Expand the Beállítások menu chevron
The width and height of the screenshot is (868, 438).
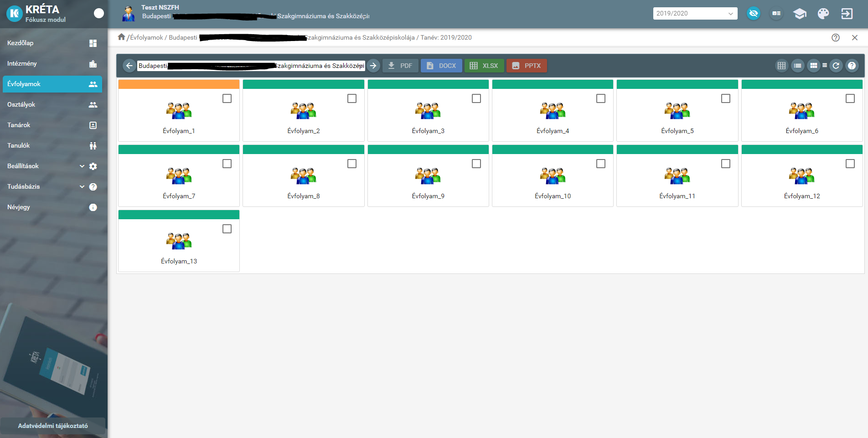pyautogui.click(x=82, y=166)
